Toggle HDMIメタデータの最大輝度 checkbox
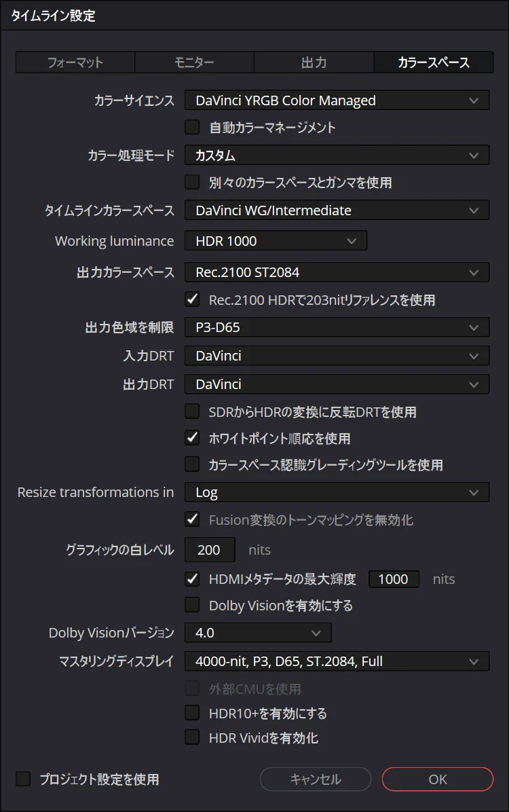The height and width of the screenshot is (812, 509). [192, 579]
